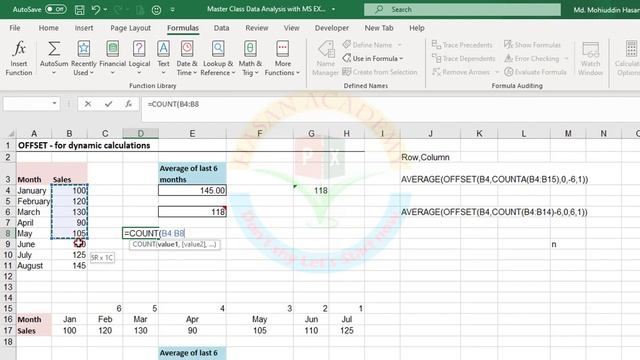Viewport: 640px width, 360px height.
Task: Click Trace Dependents
Action: (x=463, y=58)
